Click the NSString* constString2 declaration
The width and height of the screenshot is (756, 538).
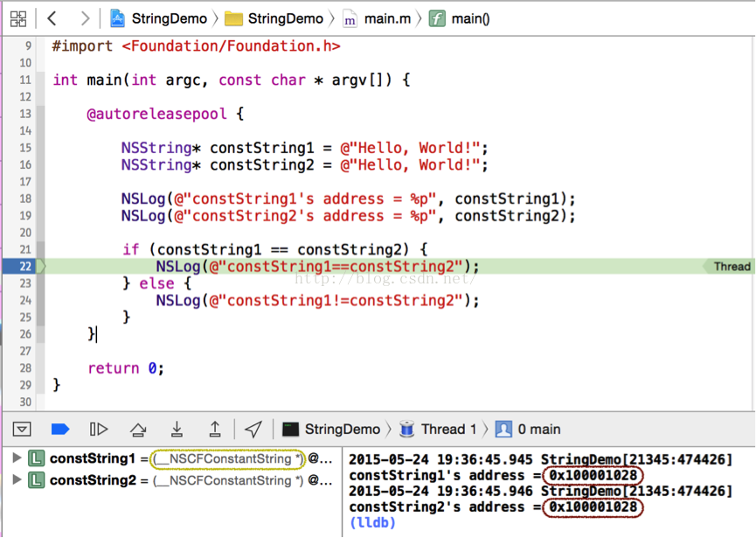tap(304, 165)
